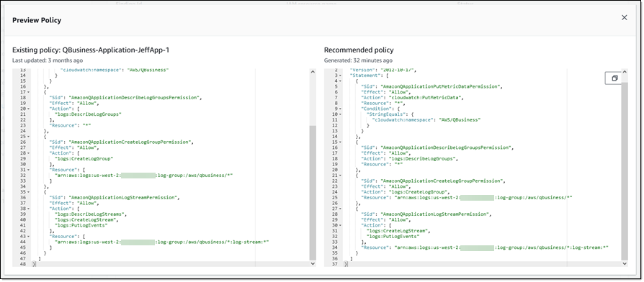644x282 pixels.
Task: Click the up arrow of the existing policy scrollbar
Action: pyautogui.click(x=313, y=72)
